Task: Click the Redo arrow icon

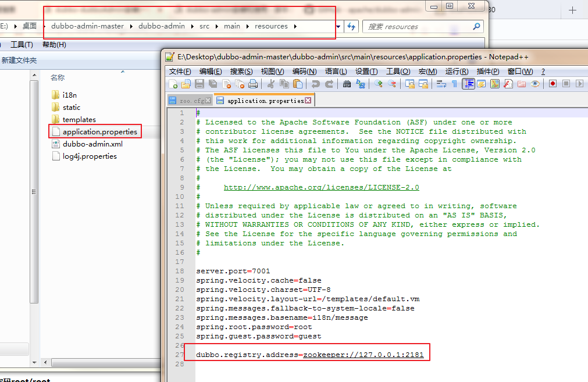Action: point(329,84)
